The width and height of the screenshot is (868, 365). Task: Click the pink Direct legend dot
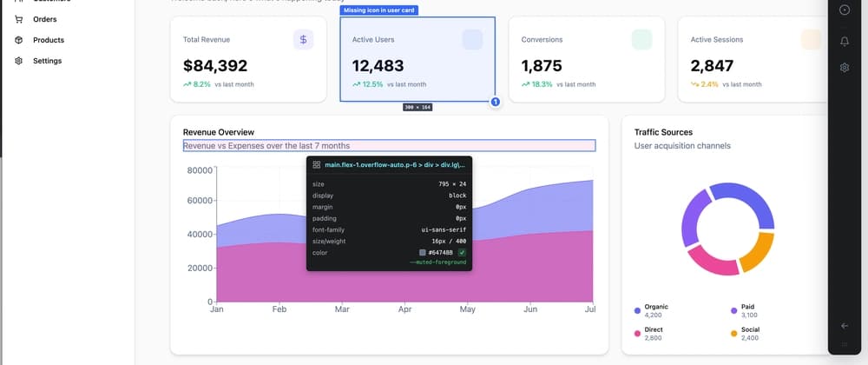pos(637,334)
